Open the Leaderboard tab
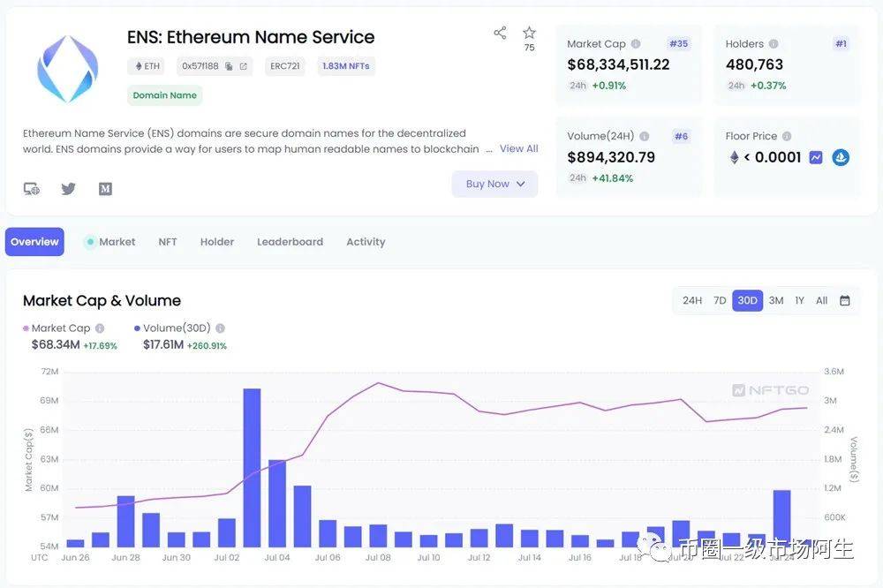 (290, 242)
